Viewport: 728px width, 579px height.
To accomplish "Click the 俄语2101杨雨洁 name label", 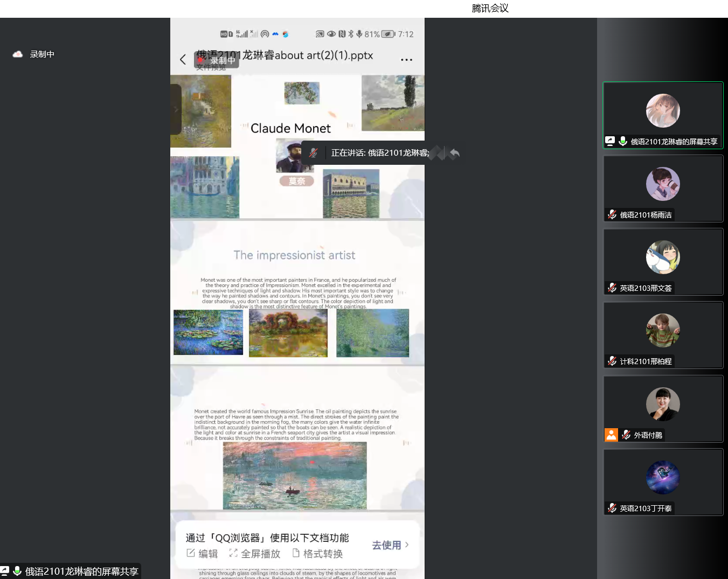I will (x=646, y=214).
